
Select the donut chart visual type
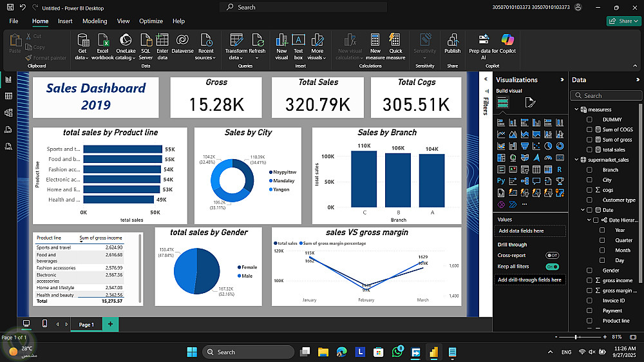560,146
